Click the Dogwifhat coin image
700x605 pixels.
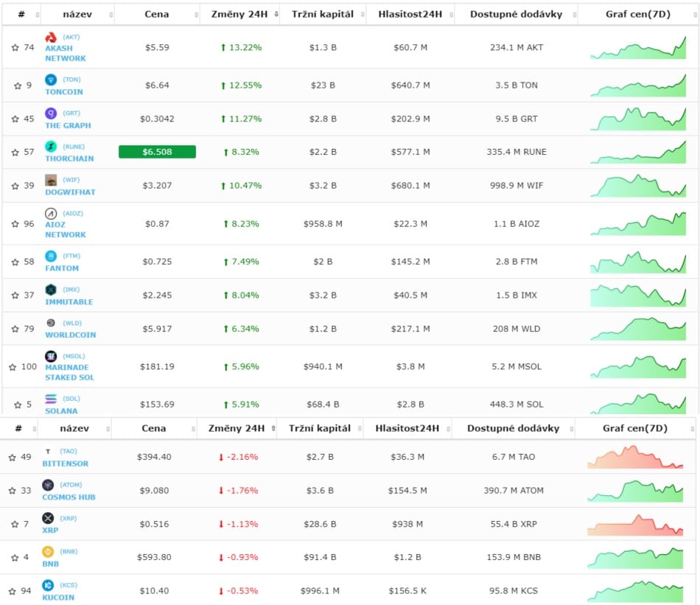(x=51, y=180)
